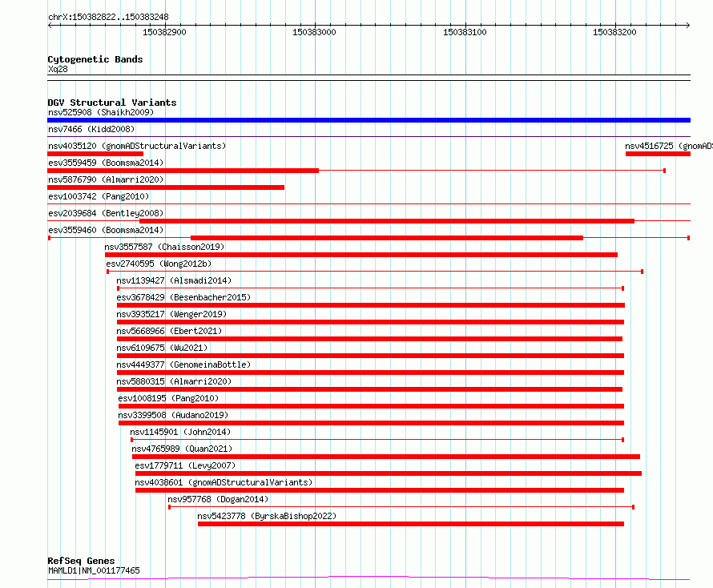Click the DGV Structural Variants track title
This screenshot has width=713, height=588.
click(x=112, y=103)
